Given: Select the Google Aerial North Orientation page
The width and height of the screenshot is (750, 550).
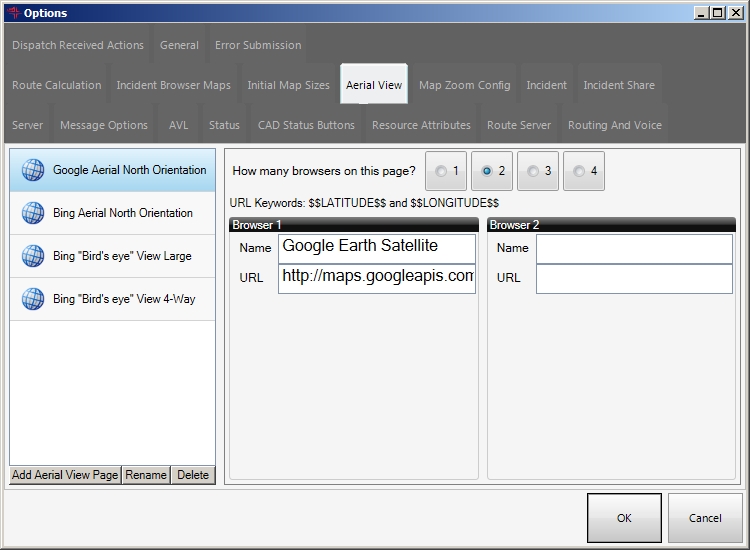Looking at the screenshot, I should point(112,170).
